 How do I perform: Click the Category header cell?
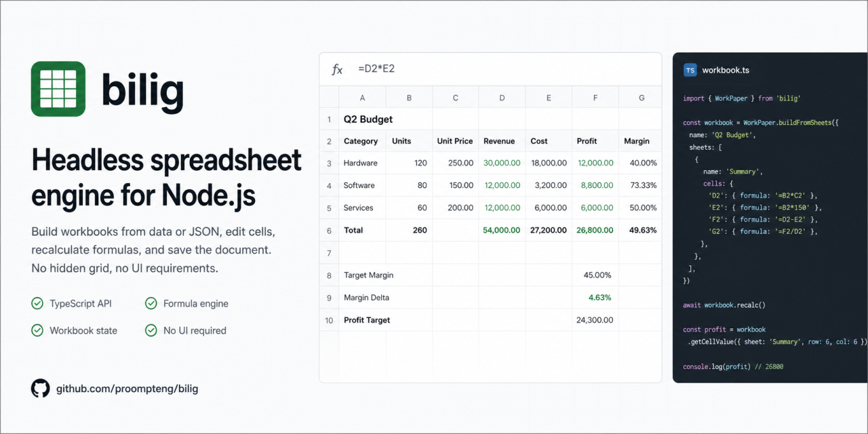(x=363, y=141)
